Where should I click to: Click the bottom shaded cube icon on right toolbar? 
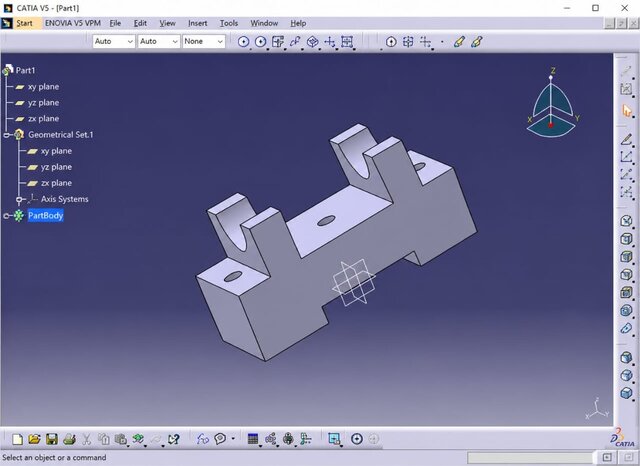[x=627, y=393]
